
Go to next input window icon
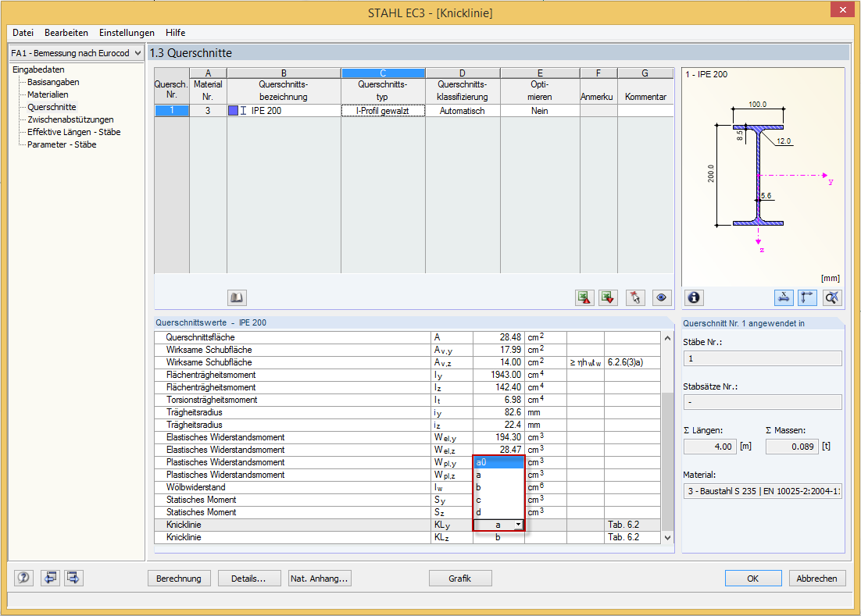point(73,578)
